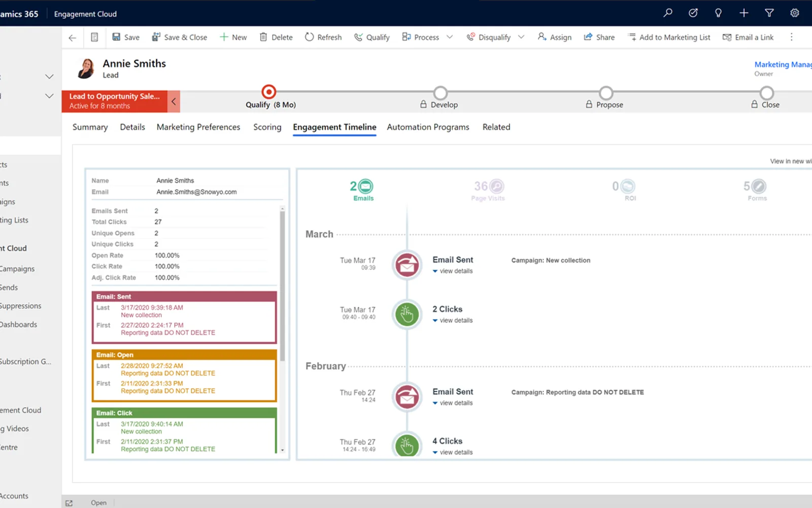This screenshot has width=812, height=508.
Task: Open the Scoring tab
Action: click(267, 127)
